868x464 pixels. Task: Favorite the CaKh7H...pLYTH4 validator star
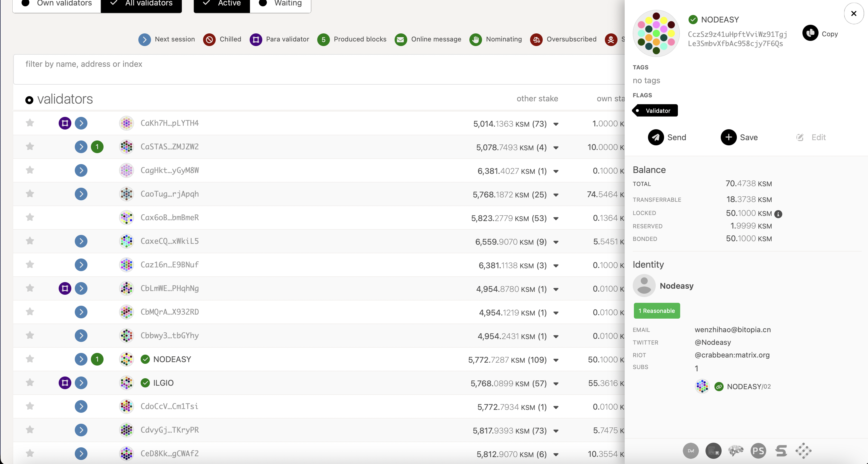[x=30, y=123]
